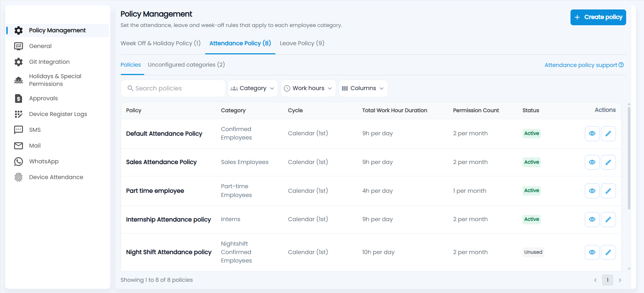Go to the previous page of policies
The width and height of the screenshot is (644, 293).
point(595,280)
